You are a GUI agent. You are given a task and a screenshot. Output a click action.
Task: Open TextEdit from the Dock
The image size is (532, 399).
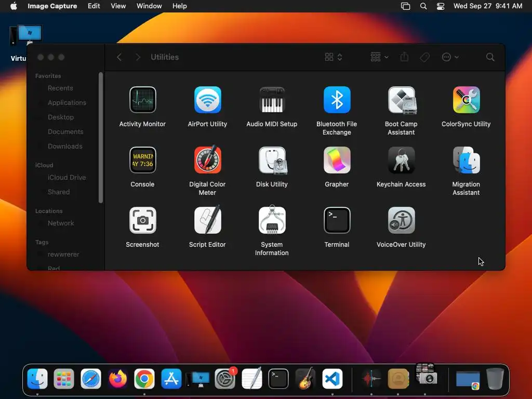[x=252, y=378]
